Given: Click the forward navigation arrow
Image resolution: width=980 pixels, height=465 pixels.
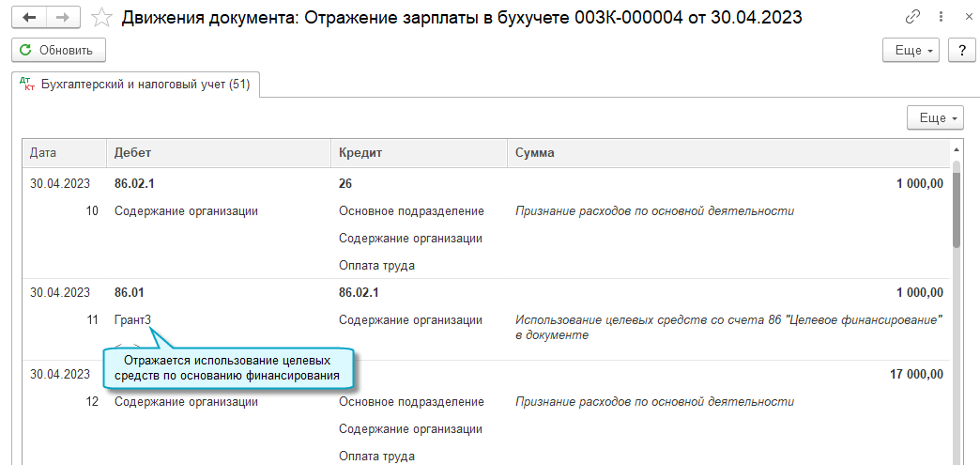Looking at the screenshot, I should 63,17.
